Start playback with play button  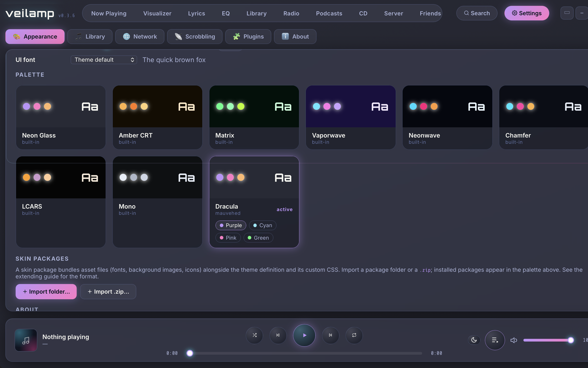pyautogui.click(x=304, y=335)
